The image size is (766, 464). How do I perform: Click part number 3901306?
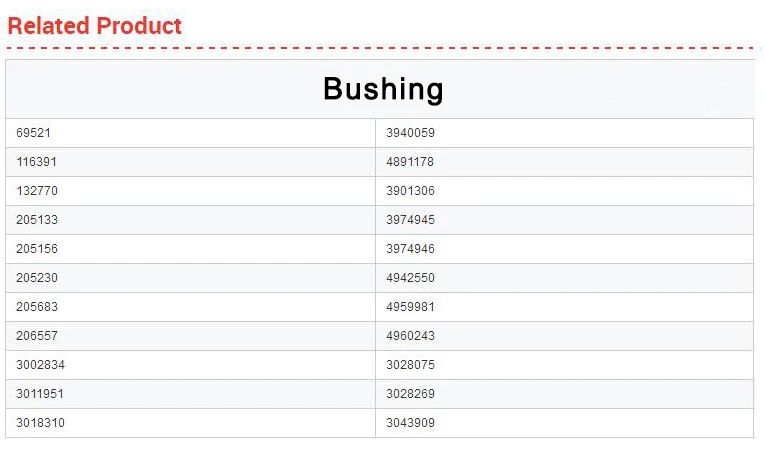coord(410,191)
